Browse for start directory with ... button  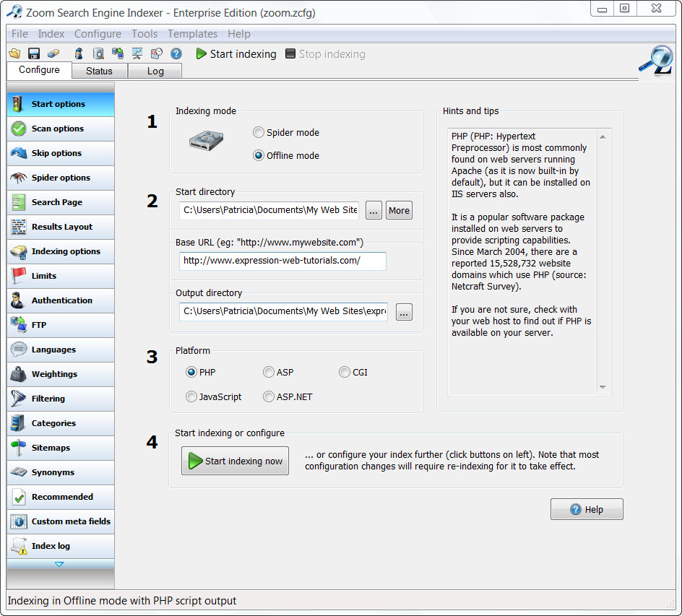click(374, 210)
